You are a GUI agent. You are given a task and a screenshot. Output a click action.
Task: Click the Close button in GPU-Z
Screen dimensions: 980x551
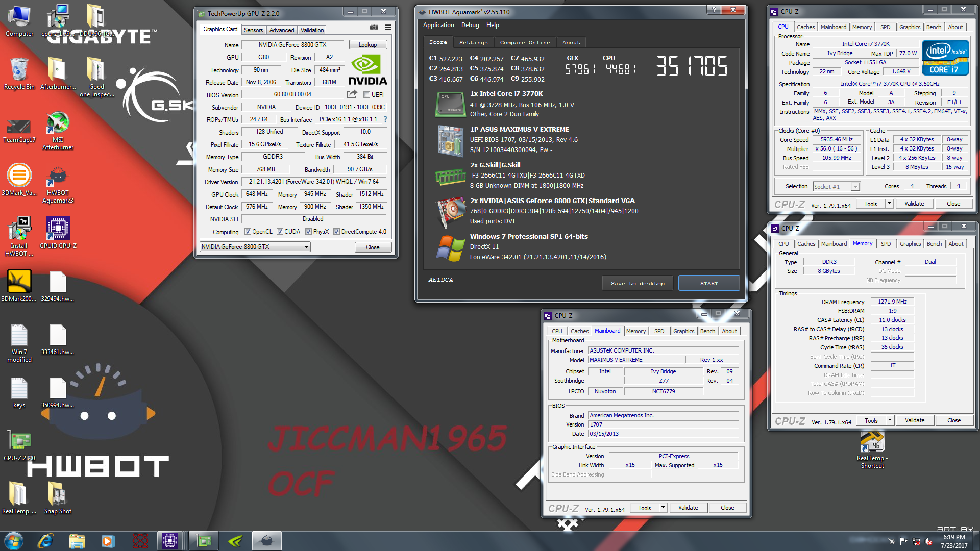coord(373,247)
